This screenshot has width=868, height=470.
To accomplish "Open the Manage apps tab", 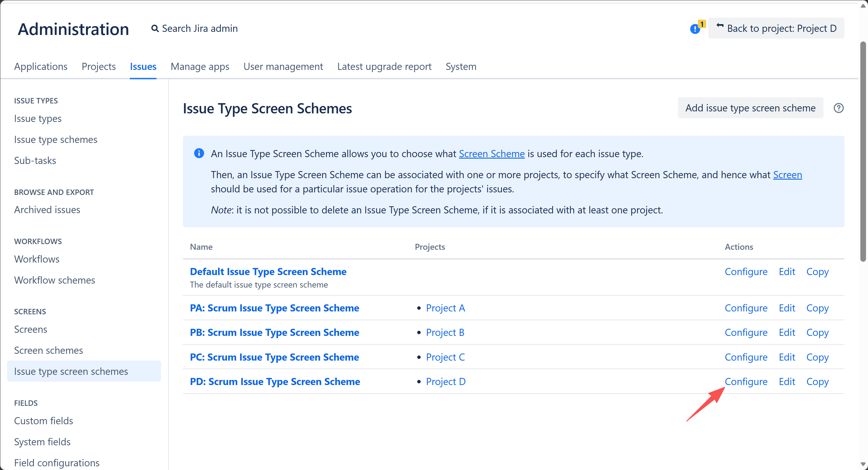I will click(x=200, y=66).
